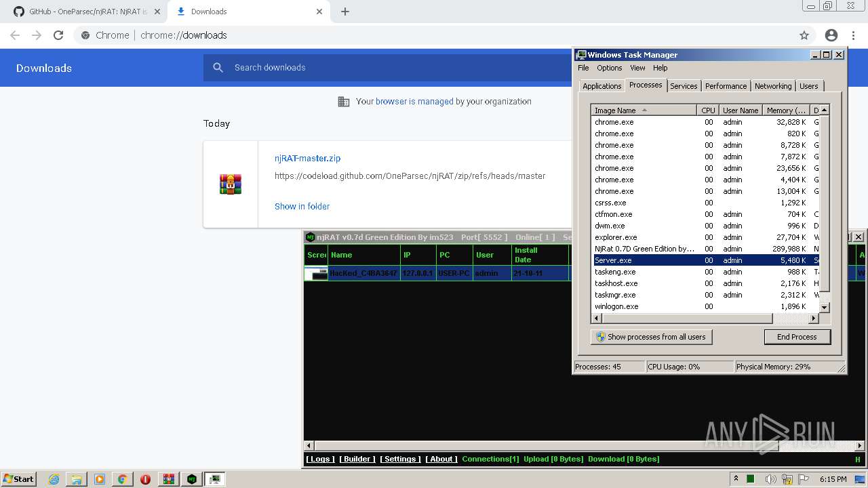Screen dimensions: 868x488
Task: Open the network status tray icon
Action: (x=787, y=479)
